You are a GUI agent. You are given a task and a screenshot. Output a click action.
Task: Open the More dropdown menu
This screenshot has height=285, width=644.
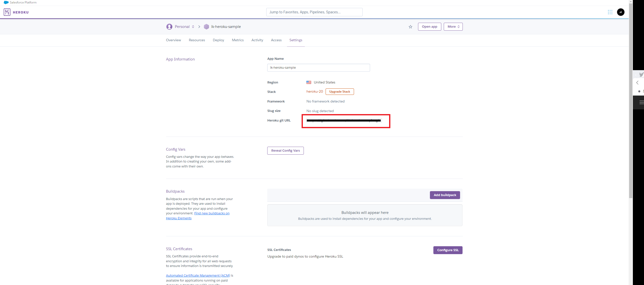pos(453,27)
